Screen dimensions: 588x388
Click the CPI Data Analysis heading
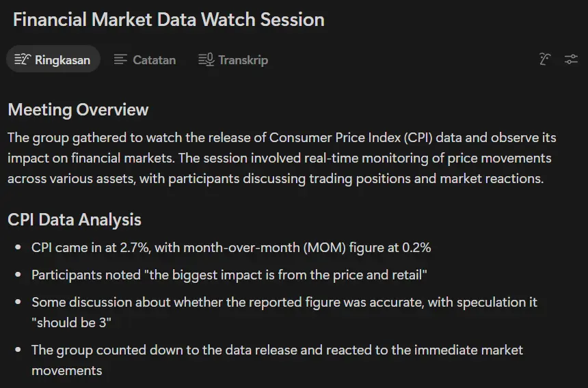(x=75, y=219)
